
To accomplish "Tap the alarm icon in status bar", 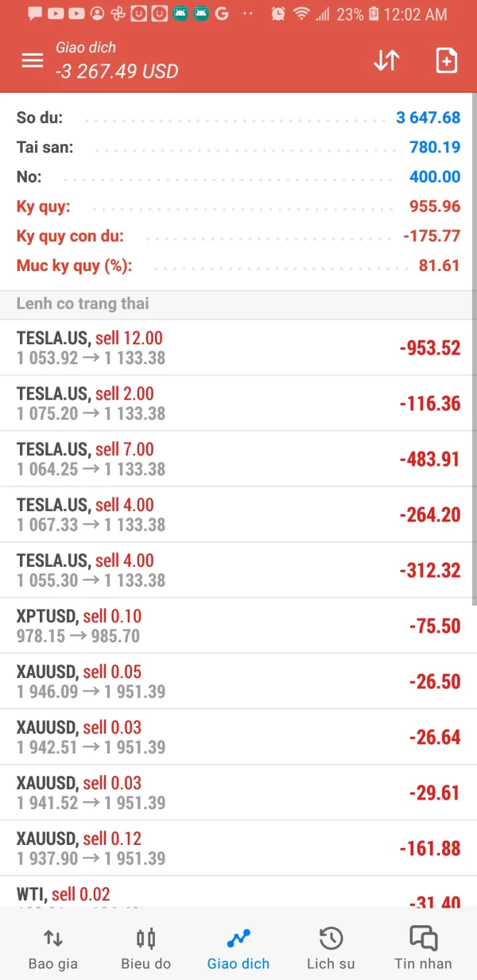I will tap(278, 14).
